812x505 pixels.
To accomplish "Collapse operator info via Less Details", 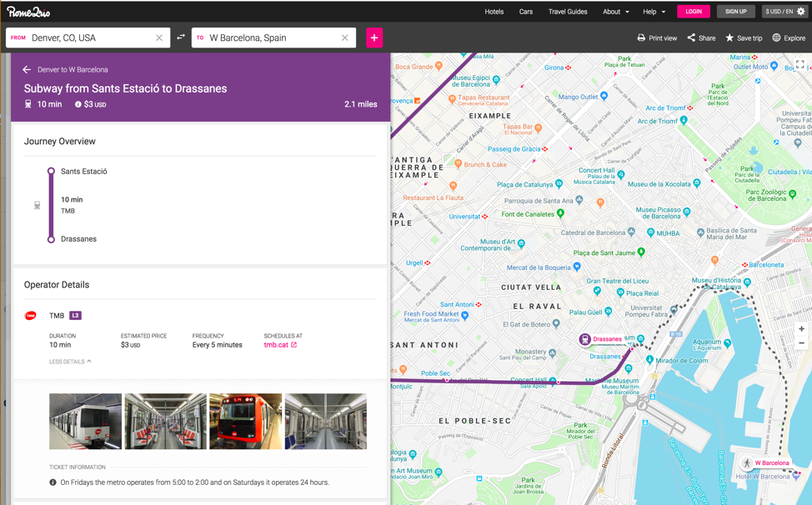I will (x=70, y=362).
